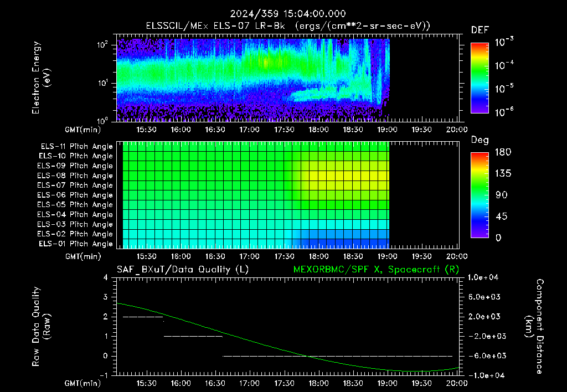Click the -1 tick on the data quality axis
This screenshot has width=567, height=392.
coord(104,375)
